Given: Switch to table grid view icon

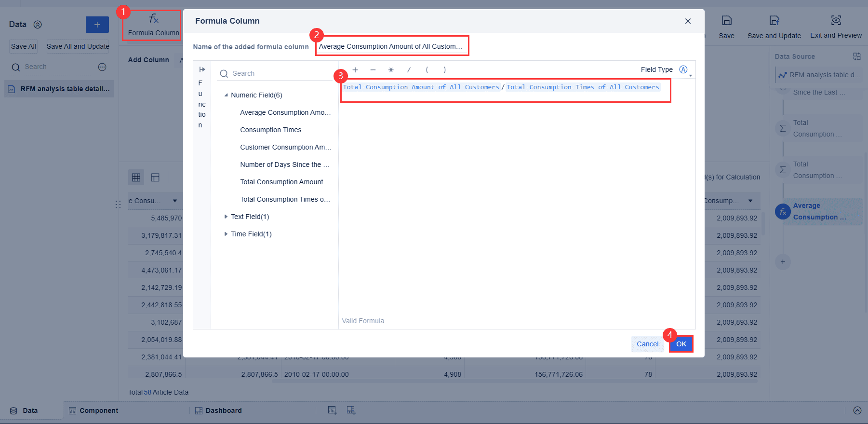Looking at the screenshot, I should (136, 178).
